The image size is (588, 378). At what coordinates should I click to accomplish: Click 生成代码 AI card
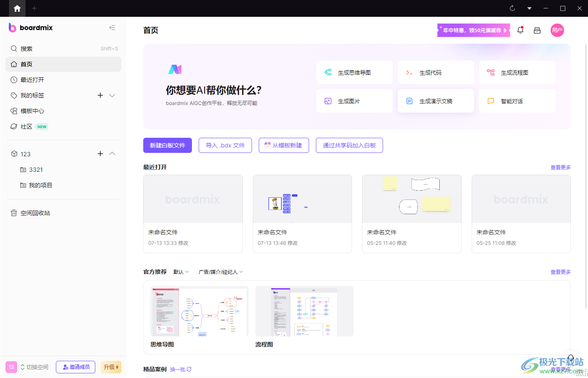(436, 72)
